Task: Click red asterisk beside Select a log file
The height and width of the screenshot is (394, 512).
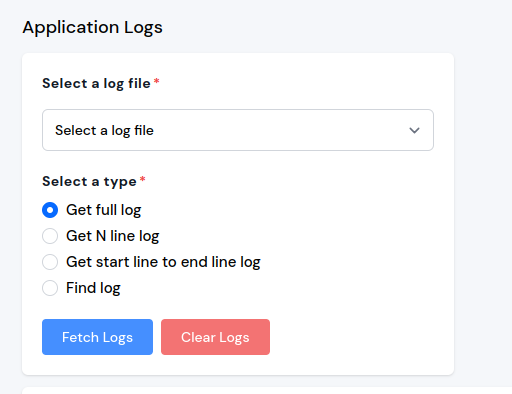Action: [156, 81]
